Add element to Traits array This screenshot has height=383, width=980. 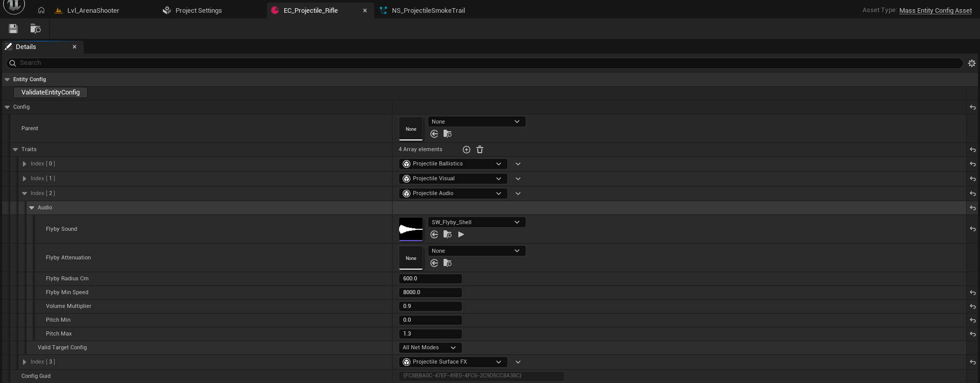[466, 150]
